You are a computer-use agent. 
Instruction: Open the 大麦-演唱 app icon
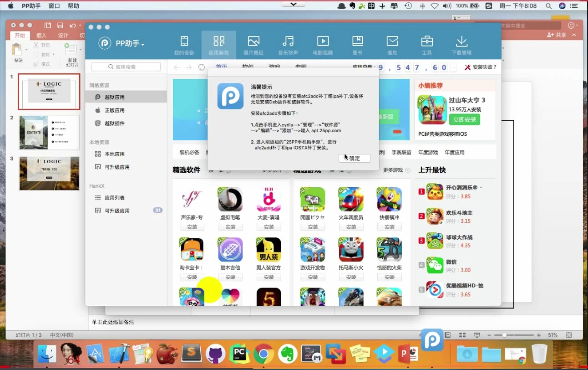pos(269,200)
